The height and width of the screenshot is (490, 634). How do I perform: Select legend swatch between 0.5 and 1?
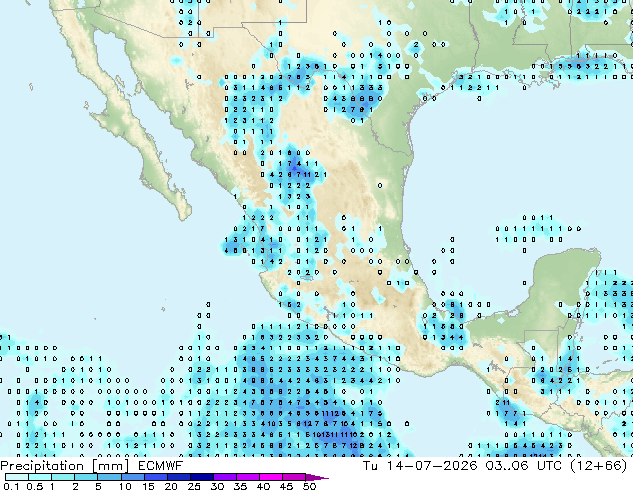coord(40,477)
